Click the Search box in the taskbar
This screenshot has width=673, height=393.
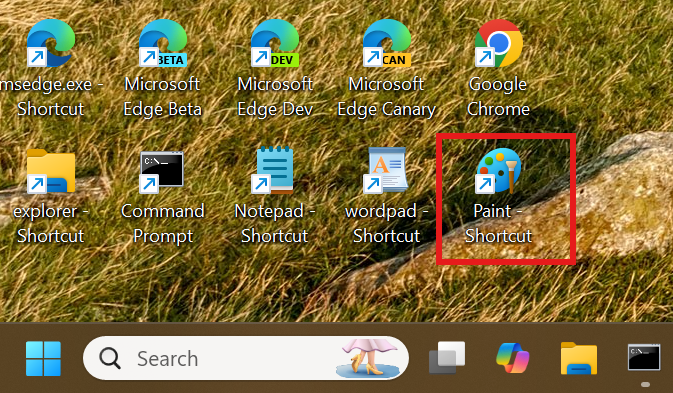[x=246, y=358]
